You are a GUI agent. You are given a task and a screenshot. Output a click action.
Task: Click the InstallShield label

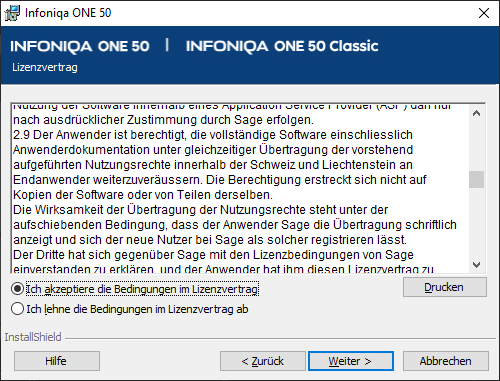[x=33, y=337]
